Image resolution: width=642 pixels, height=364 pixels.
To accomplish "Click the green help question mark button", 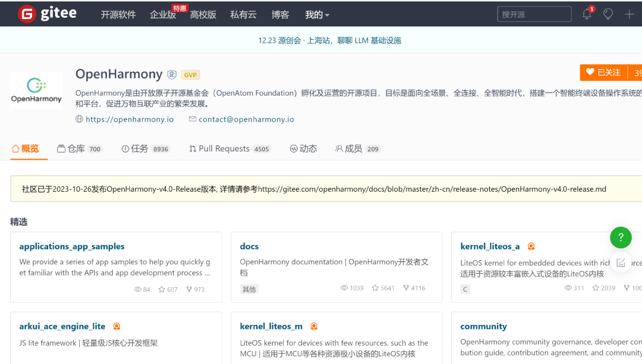I will (x=621, y=237).
